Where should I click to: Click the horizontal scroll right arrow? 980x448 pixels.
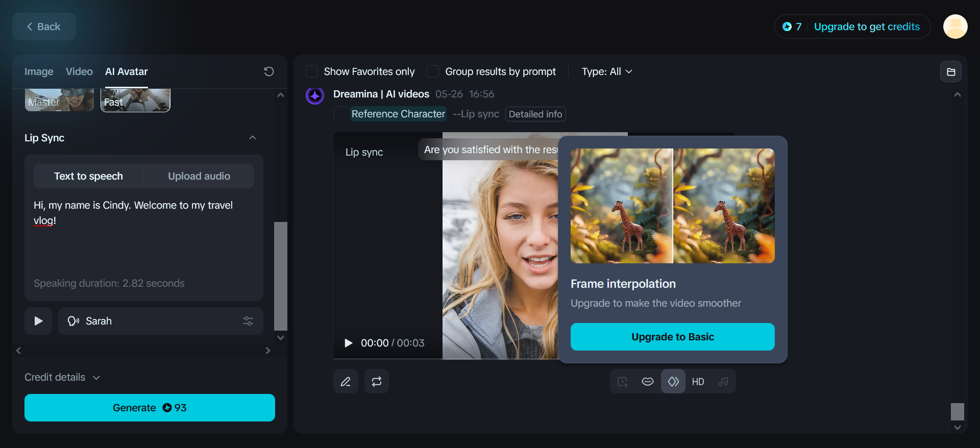tap(268, 351)
